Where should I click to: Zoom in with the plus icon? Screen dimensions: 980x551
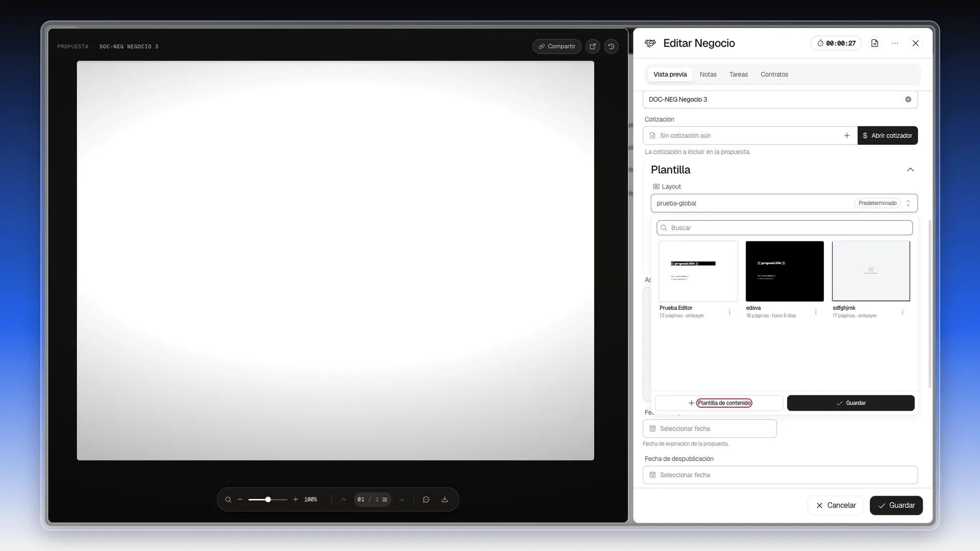296,499
